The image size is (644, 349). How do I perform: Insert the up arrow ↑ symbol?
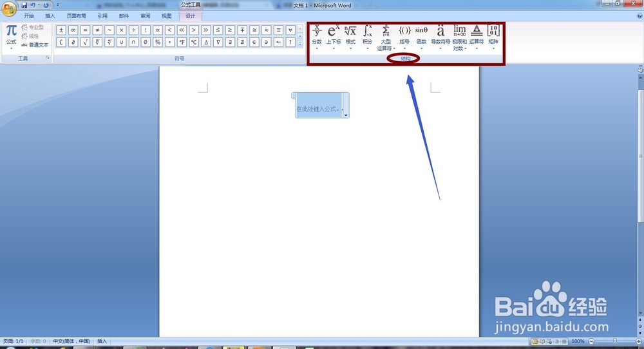click(x=290, y=42)
